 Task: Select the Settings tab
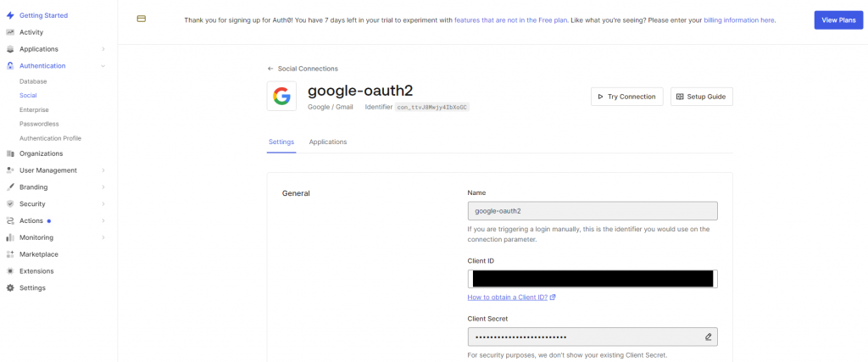pos(281,142)
